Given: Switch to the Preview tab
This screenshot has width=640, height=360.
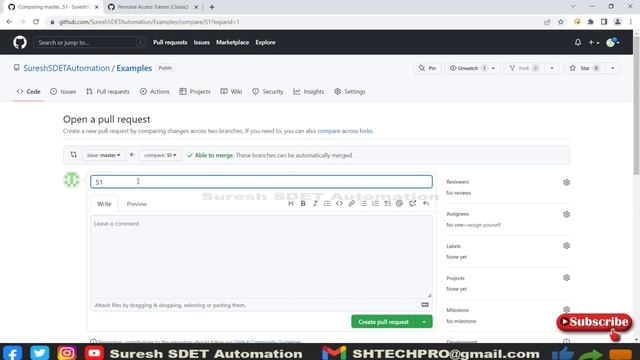Looking at the screenshot, I should 137,204.
